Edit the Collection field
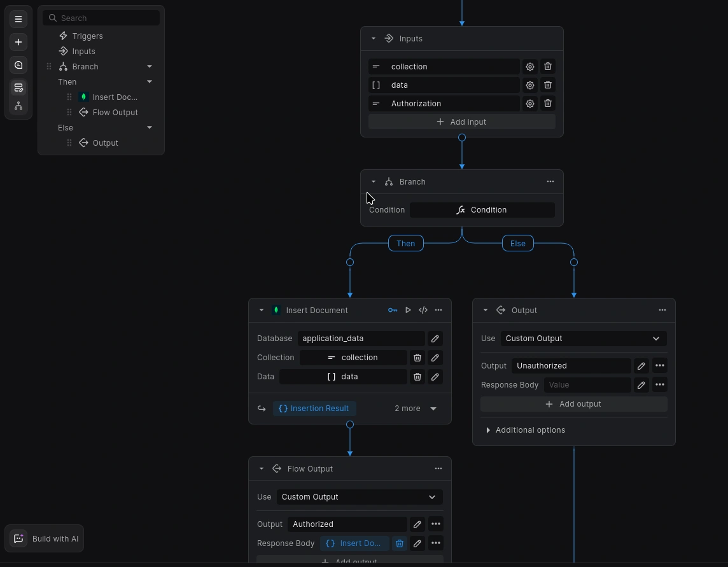 point(435,358)
